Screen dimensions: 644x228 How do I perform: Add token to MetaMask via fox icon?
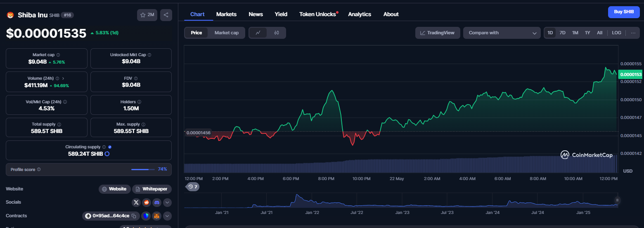pos(157,216)
